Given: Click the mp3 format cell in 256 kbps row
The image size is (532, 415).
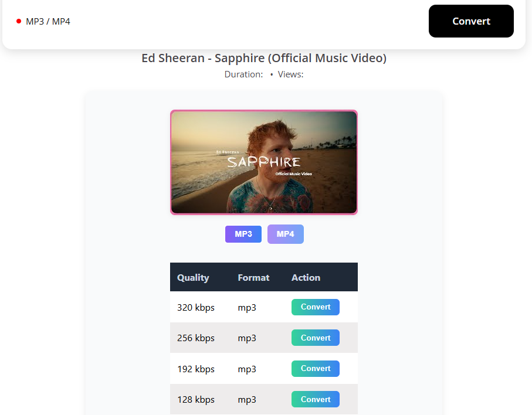Looking at the screenshot, I should 247,338.
